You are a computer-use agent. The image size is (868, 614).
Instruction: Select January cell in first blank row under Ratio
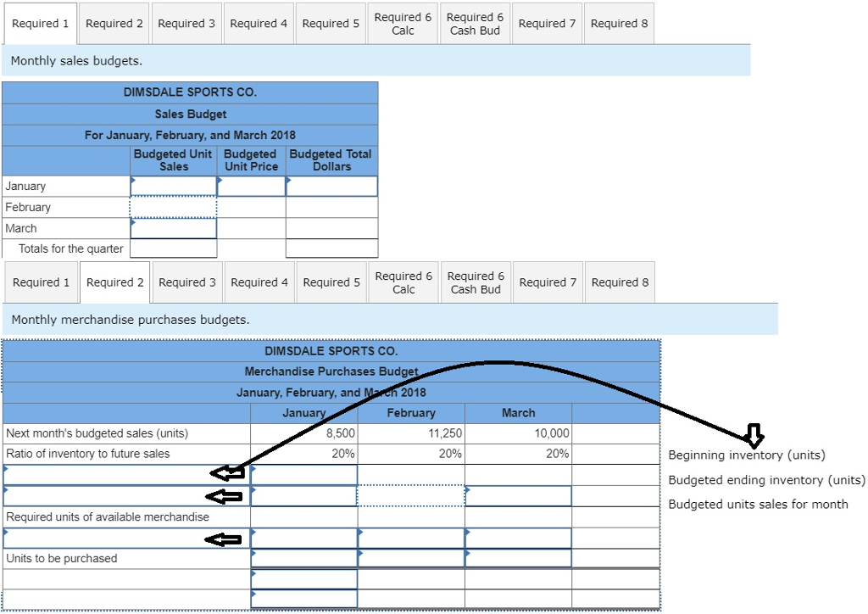(x=304, y=475)
